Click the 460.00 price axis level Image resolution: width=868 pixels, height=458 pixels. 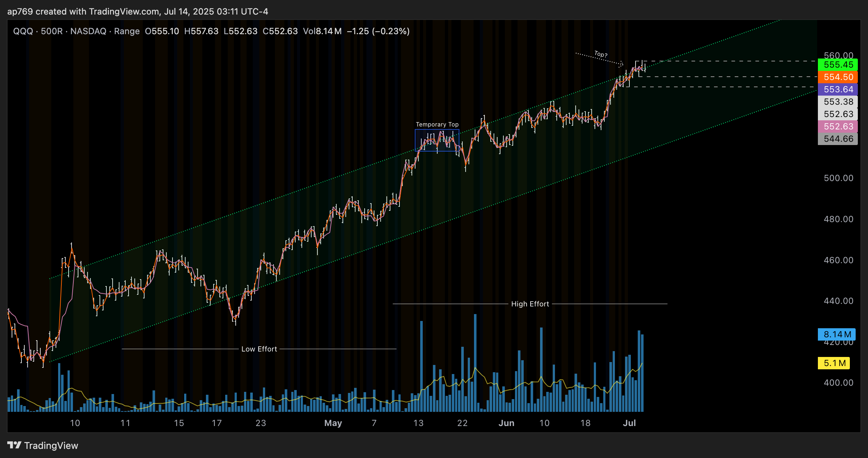point(838,260)
